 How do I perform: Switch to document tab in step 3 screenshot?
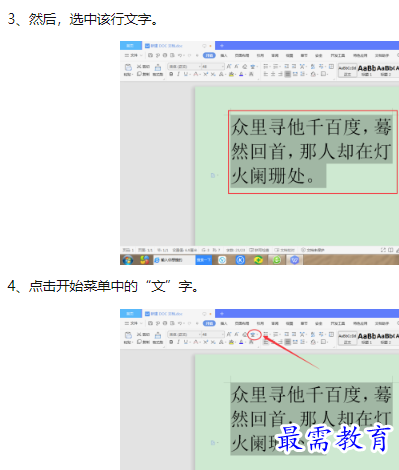click(178, 46)
